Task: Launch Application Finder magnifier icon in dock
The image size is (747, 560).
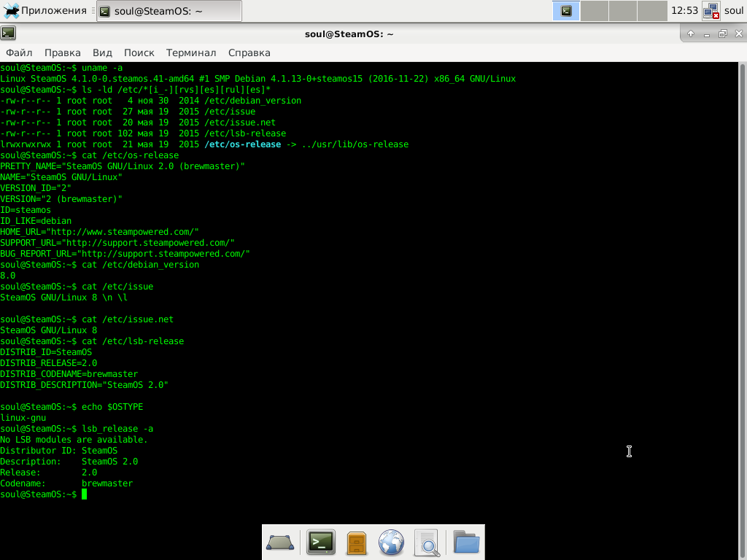Action: pos(427,542)
